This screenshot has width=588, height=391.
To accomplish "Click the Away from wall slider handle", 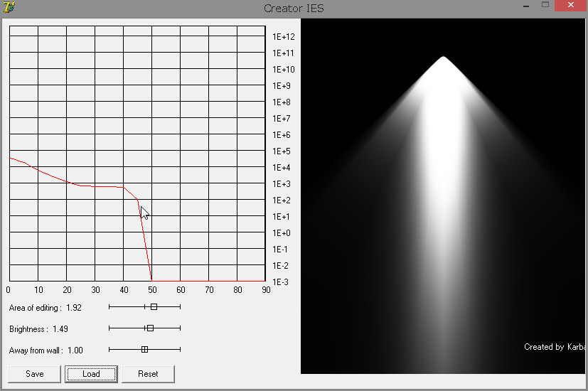I will 145,349.
